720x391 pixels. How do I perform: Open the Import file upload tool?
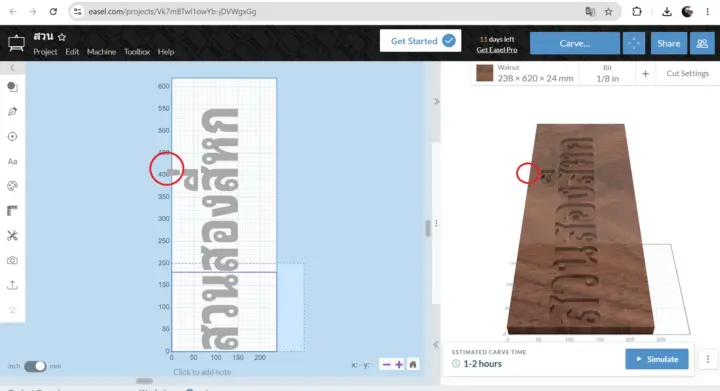click(x=12, y=285)
